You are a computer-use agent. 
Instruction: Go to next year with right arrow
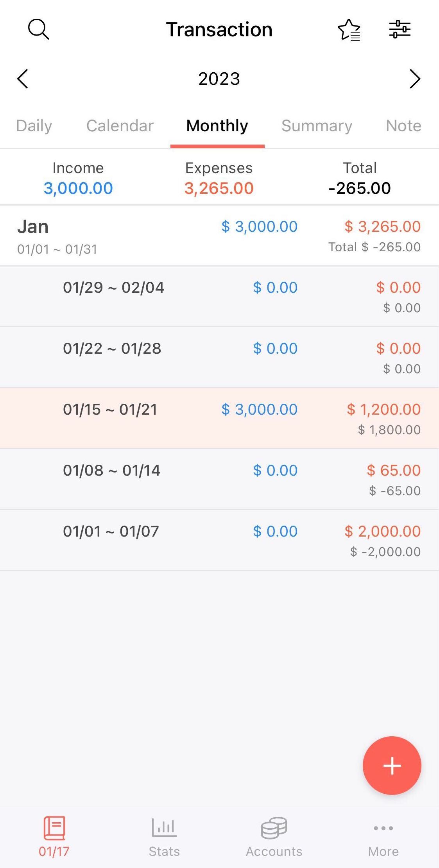point(415,79)
